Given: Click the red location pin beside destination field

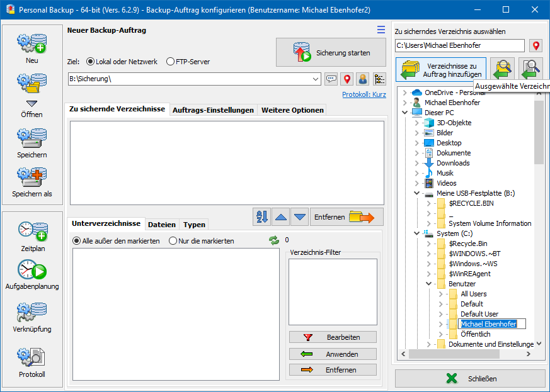Looking at the screenshot, I should 347,79.
